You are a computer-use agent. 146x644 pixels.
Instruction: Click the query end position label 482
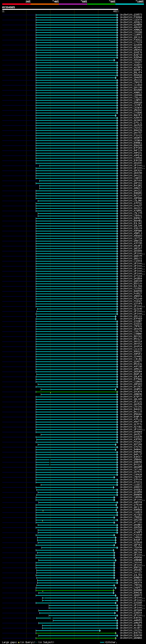click(115, 11)
